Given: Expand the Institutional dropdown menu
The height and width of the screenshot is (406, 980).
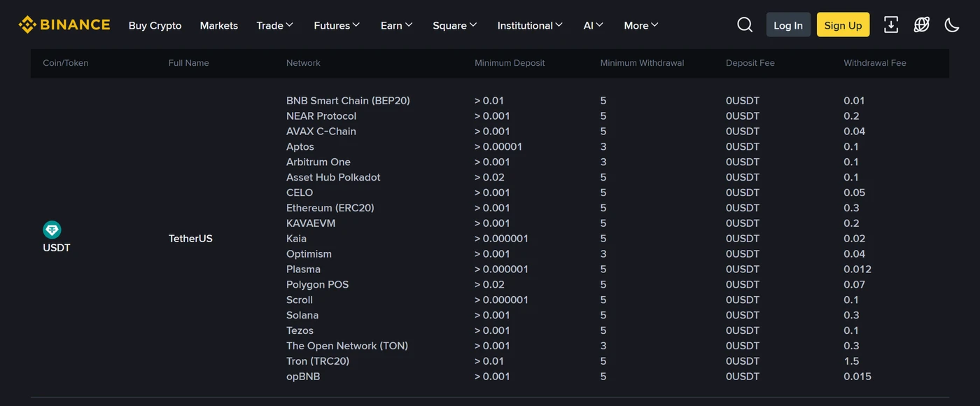Looking at the screenshot, I should [x=530, y=25].
